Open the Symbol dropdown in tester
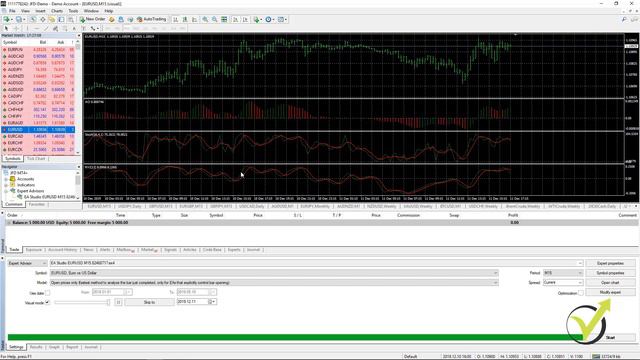 [x=495, y=273]
